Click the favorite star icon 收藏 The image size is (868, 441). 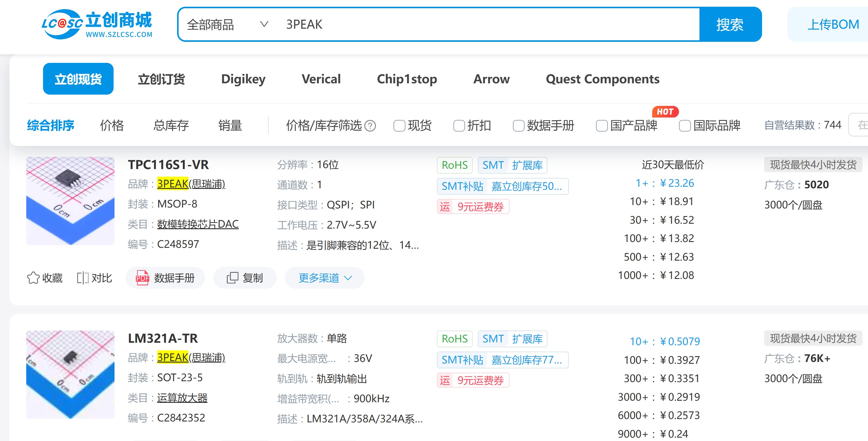click(x=33, y=278)
